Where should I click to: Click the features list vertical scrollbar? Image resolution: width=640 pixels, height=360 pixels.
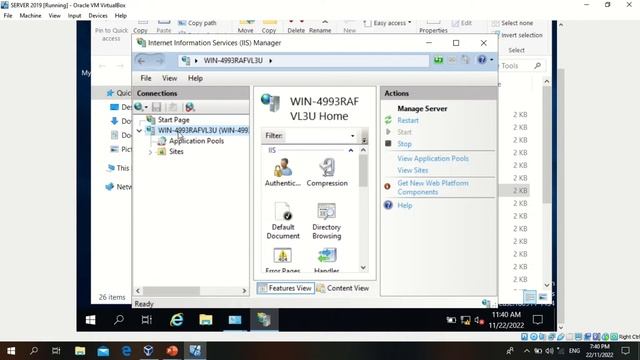[363, 171]
